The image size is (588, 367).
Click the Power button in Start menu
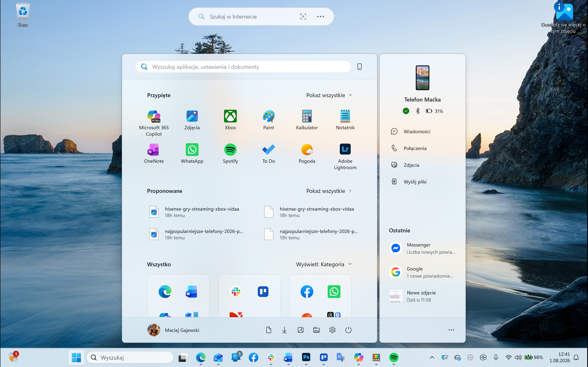[x=348, y=330]
